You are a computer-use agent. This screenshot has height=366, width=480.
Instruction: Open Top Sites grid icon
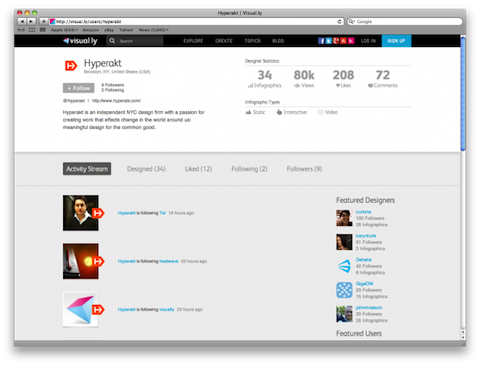pyautogui.click(x=43, y=30)
